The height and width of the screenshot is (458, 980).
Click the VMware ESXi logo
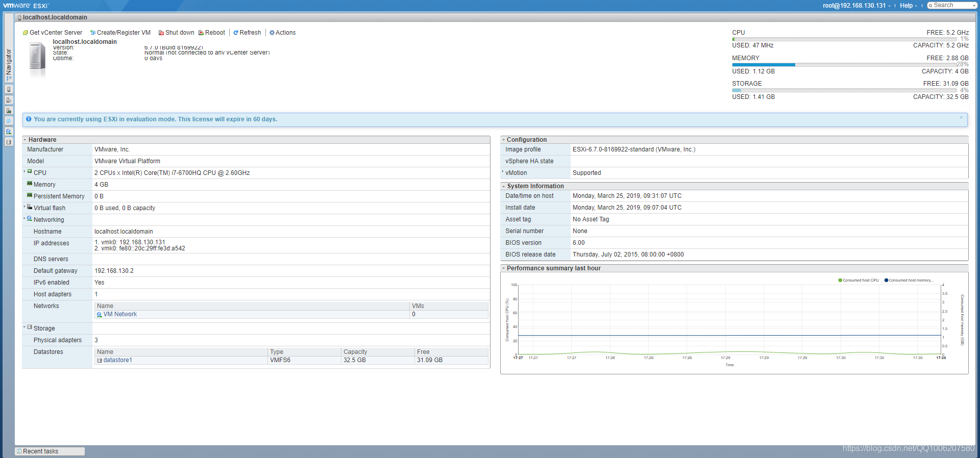point(26,6)
